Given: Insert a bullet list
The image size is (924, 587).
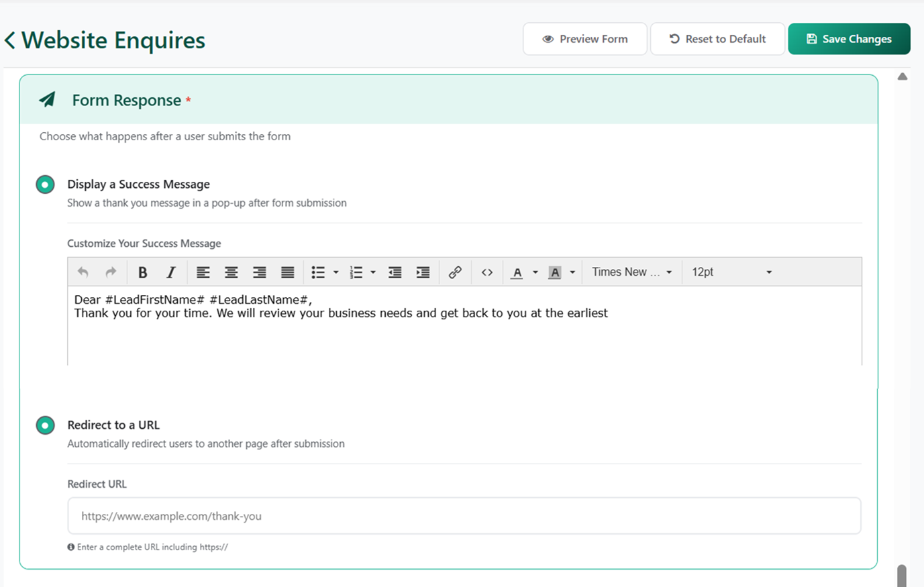Looking at the screenshot, I should (x=318, y=272).
